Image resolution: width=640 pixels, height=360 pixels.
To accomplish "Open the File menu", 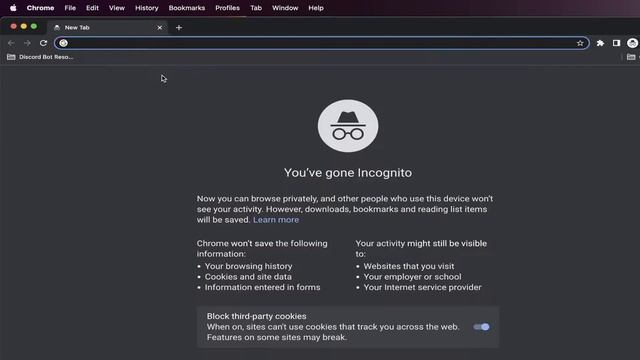I will (x=70, y=8).
